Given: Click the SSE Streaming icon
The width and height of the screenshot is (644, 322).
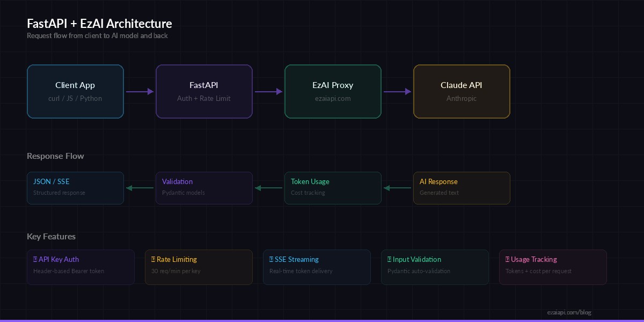Looking at the screenshot, I should pyautogui.click(x=270, y=259).
